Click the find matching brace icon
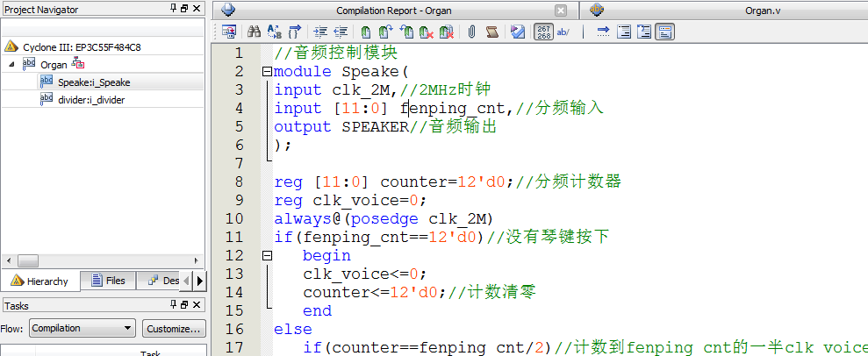The width and height of the screenshot is (868, 356). pos(295,32)
